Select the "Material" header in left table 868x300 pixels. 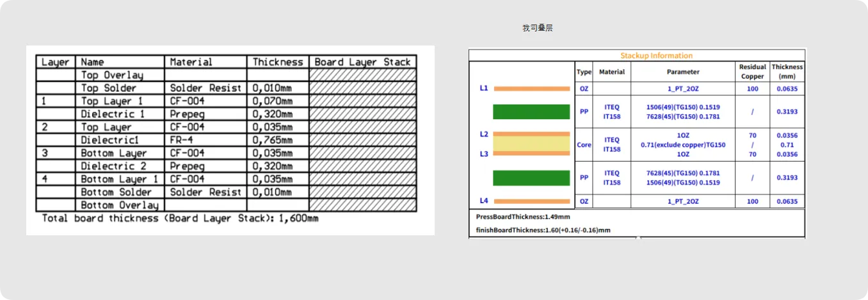click(x=191, y=62)
